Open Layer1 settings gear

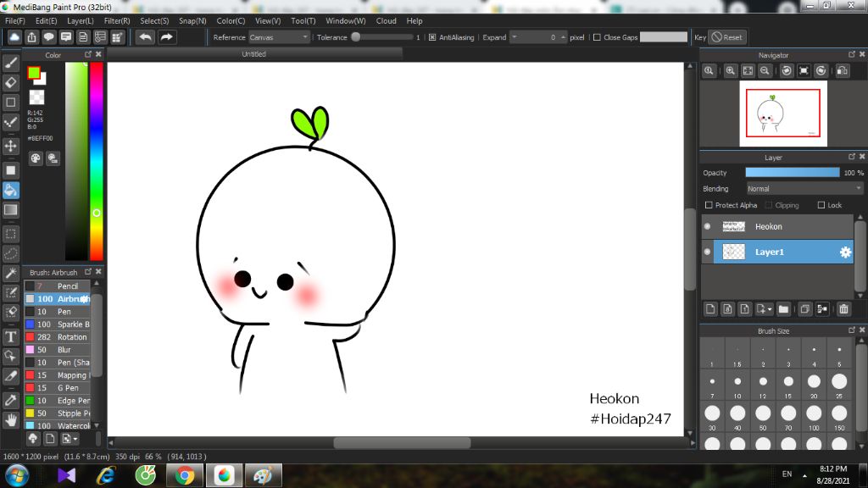[845, 252]
